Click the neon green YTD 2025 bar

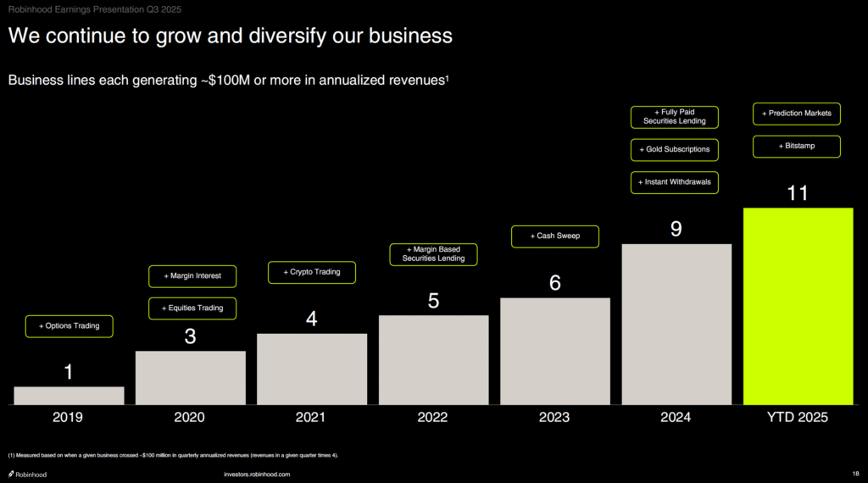pyautogui.click(x=798, y=306)
